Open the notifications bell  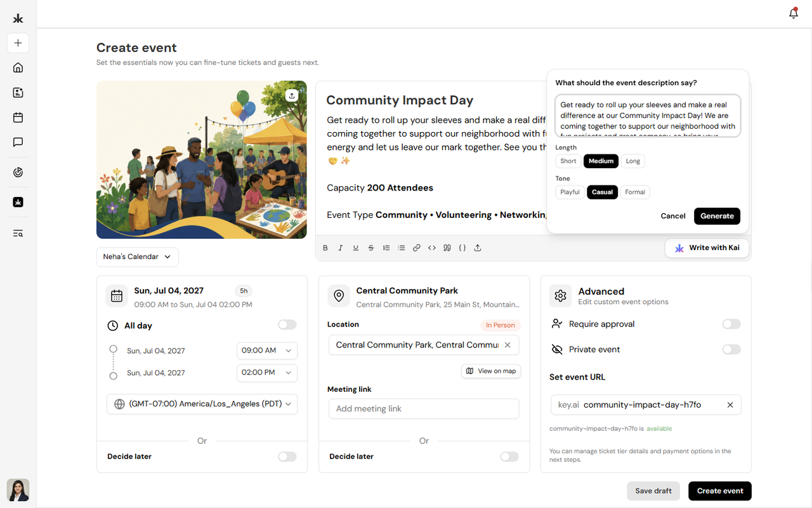[x=793, y=13]
